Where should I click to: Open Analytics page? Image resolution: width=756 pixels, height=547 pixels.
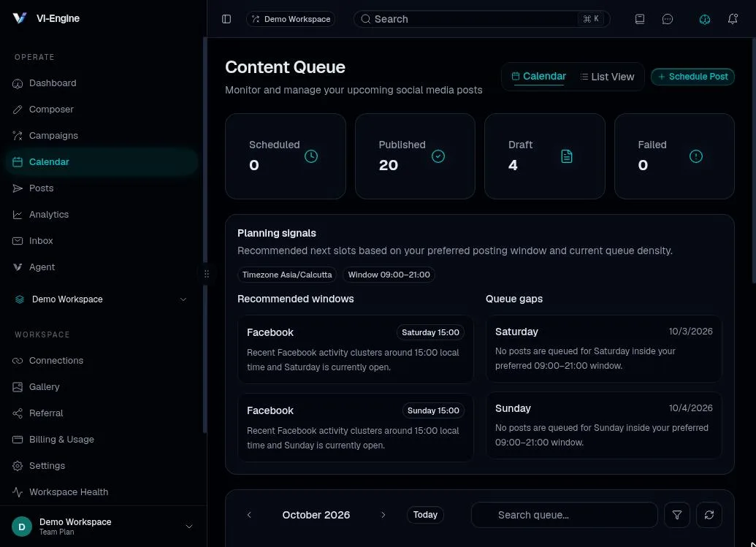[x=102, y=215]
